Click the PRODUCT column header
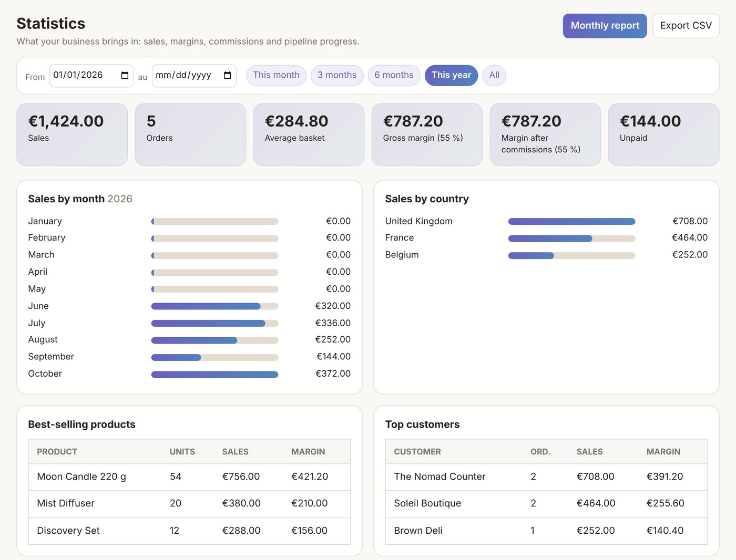The width and height of the screenshot is (736, 560). pos(57,452)
